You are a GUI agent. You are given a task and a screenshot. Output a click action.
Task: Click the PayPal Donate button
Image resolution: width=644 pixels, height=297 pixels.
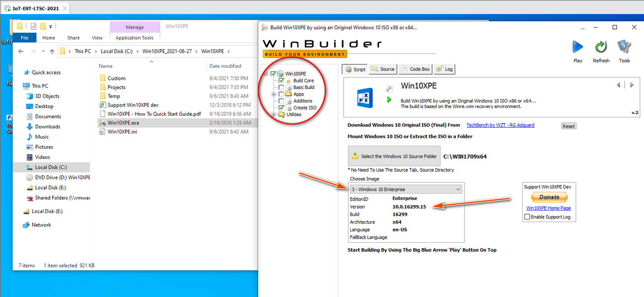[549, 197]
